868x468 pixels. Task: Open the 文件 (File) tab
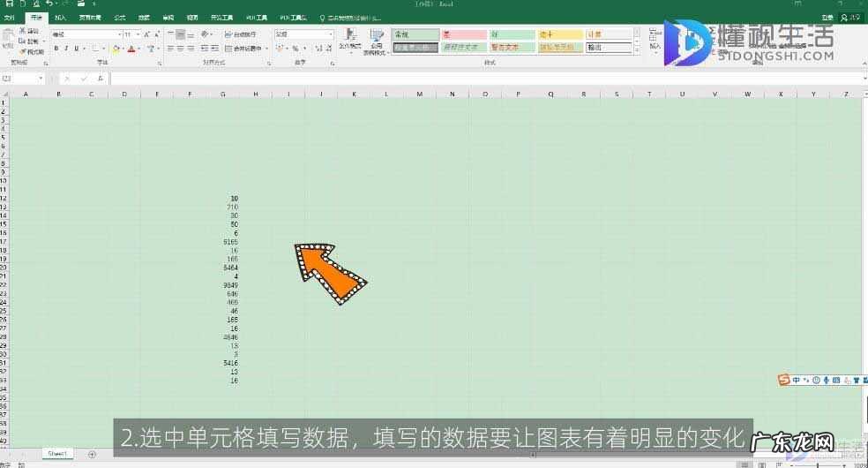point(10,18)
